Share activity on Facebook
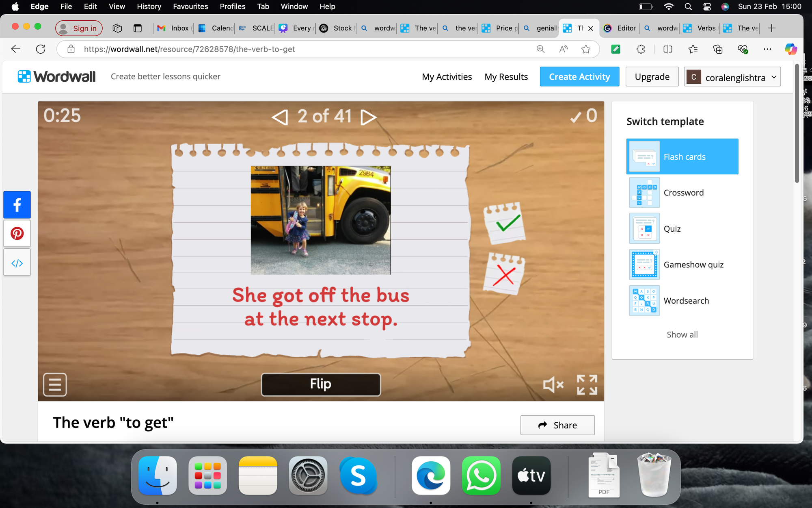812x508 pixels. coord(17,204)
